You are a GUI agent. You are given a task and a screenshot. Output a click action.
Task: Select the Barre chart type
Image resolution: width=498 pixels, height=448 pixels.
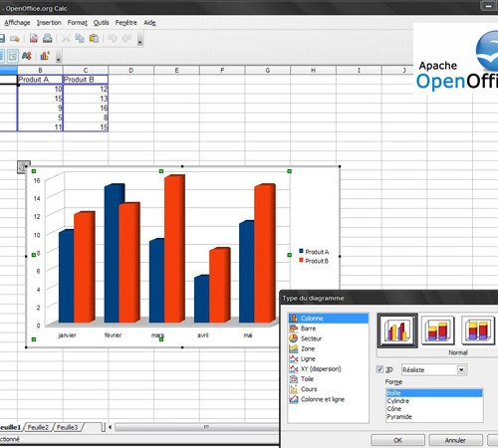329,329
